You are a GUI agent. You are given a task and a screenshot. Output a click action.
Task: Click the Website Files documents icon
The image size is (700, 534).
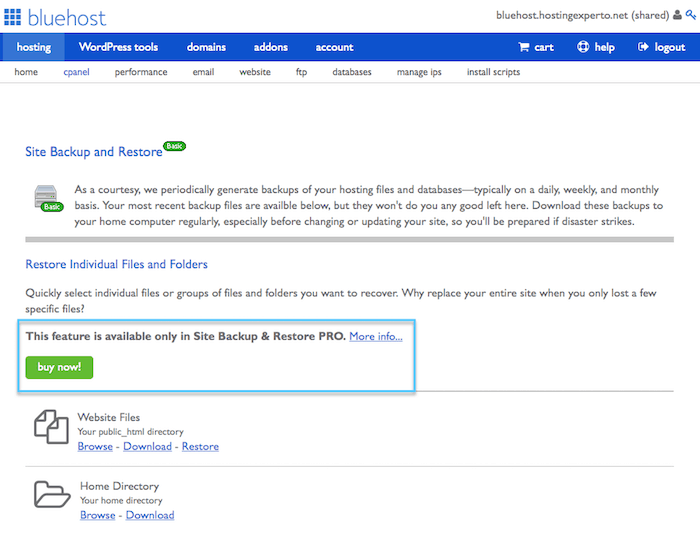(x=51, y=427)
